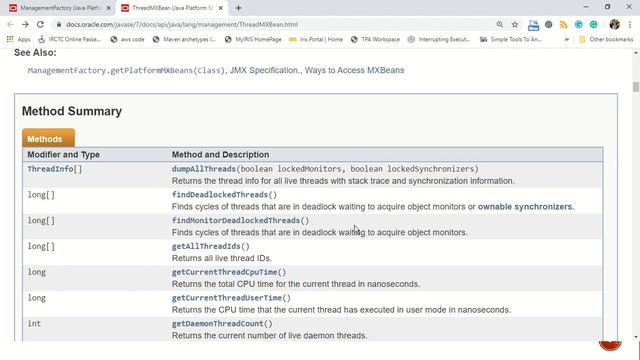Click the browser forward arrow
640x360 pixels.
coord(25,24)
